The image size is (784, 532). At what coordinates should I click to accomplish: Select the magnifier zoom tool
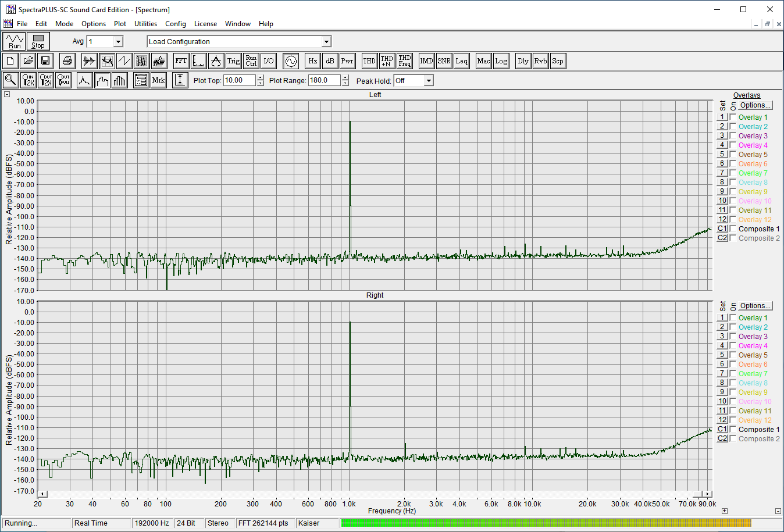(10, 80)
